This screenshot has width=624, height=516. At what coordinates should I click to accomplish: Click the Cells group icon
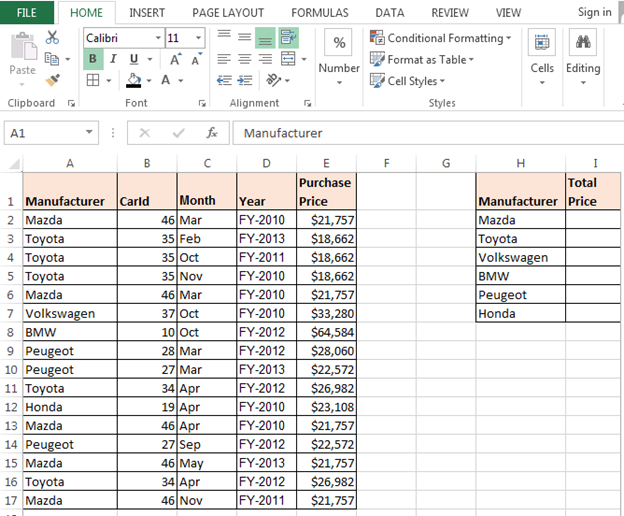coord(542,42)
